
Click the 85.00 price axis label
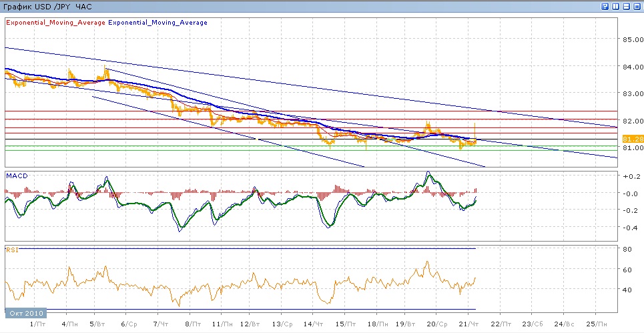click(631, 39)
